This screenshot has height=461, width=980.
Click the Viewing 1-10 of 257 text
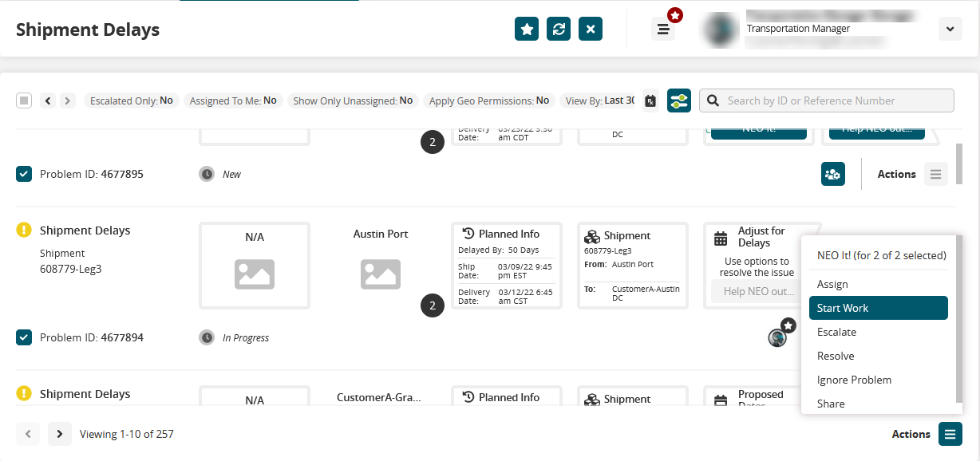pos(127,435)
